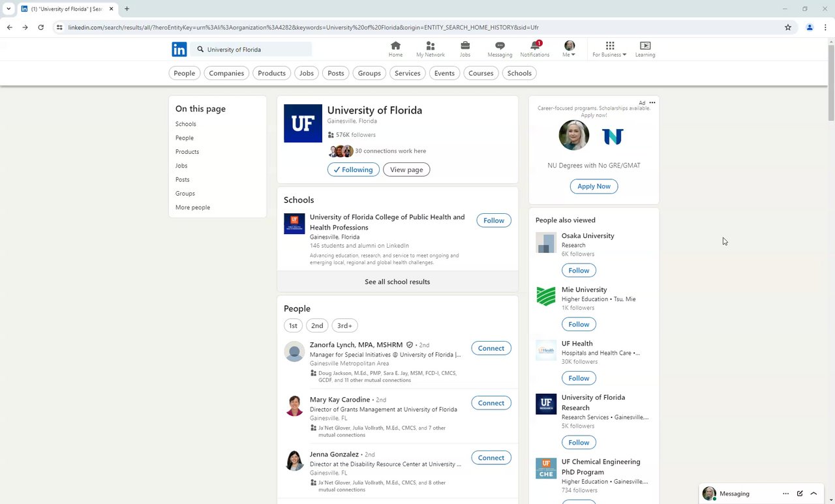Reload the page
Viewport: 835px width, 504px height.
[40, 27]
